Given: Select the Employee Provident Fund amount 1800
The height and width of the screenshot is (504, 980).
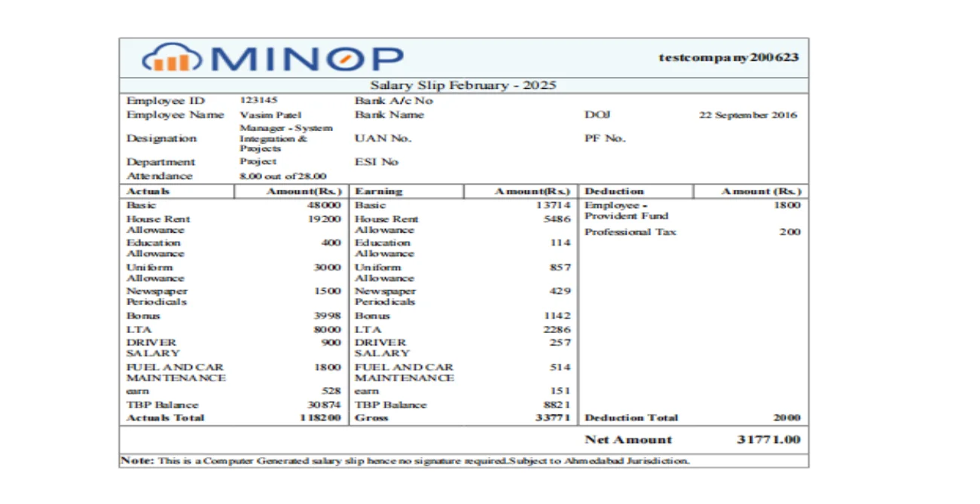Looking at the screenshot, I should [x=786, y=205].
